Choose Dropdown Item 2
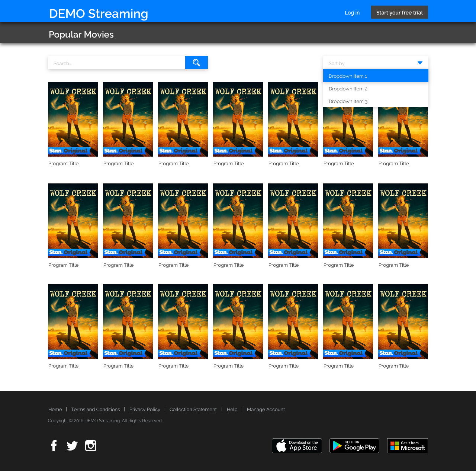This screenshot has width=476, height=471. [x=376, y=89]
